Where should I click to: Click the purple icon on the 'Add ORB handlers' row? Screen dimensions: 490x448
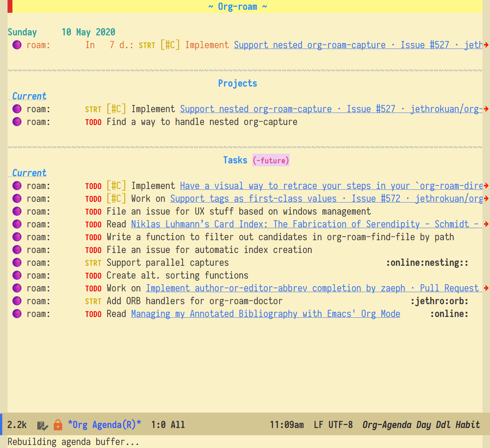pos(17,301)
